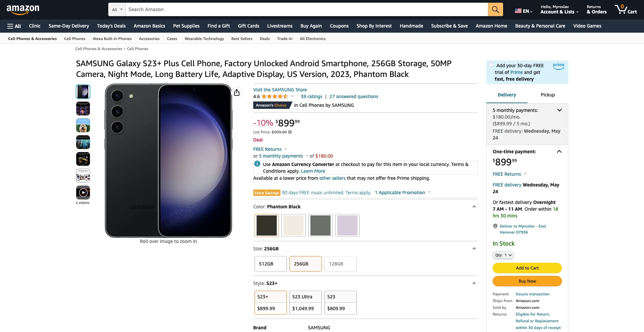
Task: Choose the S23 Ultra style option
Action: coord(305,302)
